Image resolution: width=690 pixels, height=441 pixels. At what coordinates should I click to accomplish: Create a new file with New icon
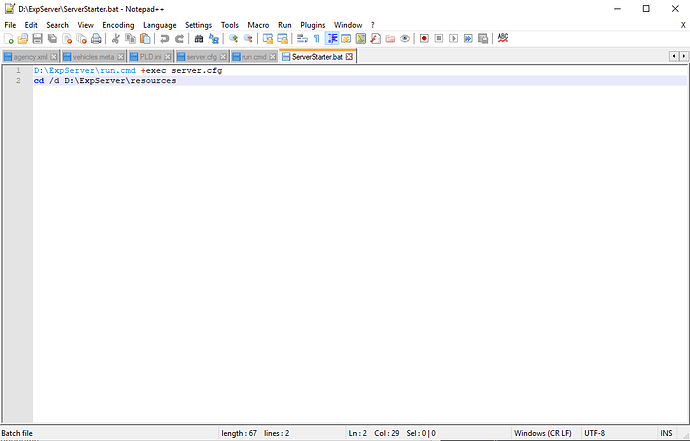(x=8, y=39)
